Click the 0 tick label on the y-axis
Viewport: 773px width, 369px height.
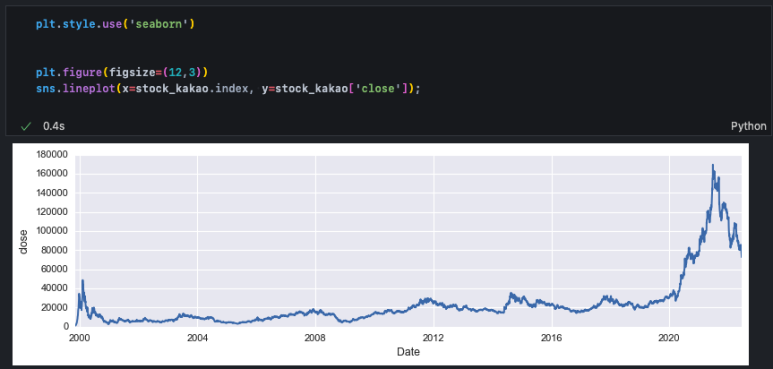66,326
